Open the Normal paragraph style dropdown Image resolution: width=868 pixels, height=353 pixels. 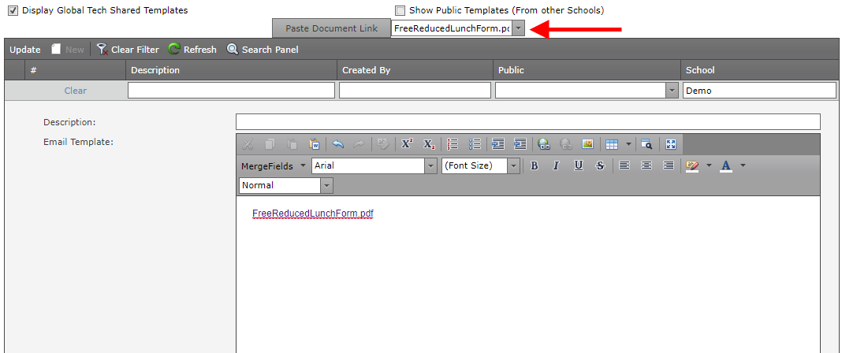(x=327, y=185)
